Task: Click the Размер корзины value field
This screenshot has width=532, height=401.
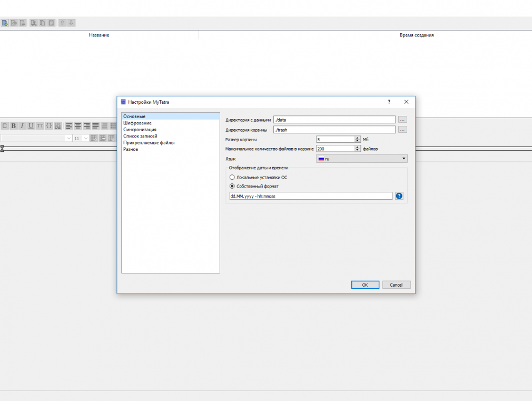Action: pyautogui.click(x=336, y=139)
